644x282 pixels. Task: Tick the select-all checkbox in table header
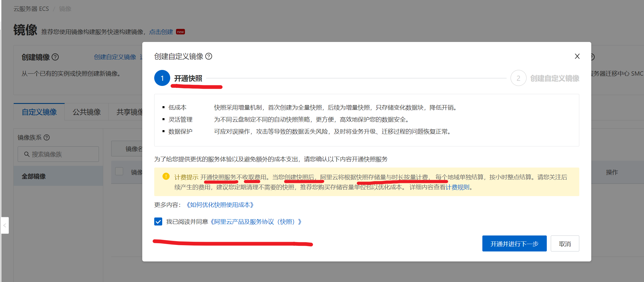pyautogui.click(x=119, y=172)
